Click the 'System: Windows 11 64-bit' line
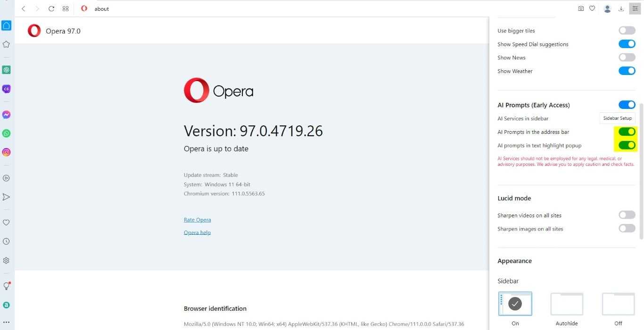The width and height of the screenshot is (644, 330). pyautogui.click(x=217, y=184)
